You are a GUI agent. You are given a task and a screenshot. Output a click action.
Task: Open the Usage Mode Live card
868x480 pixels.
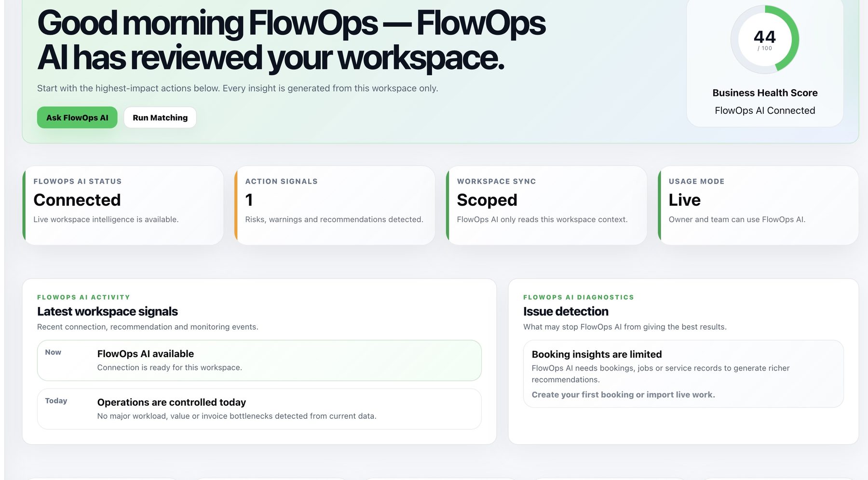pos(758,205)
